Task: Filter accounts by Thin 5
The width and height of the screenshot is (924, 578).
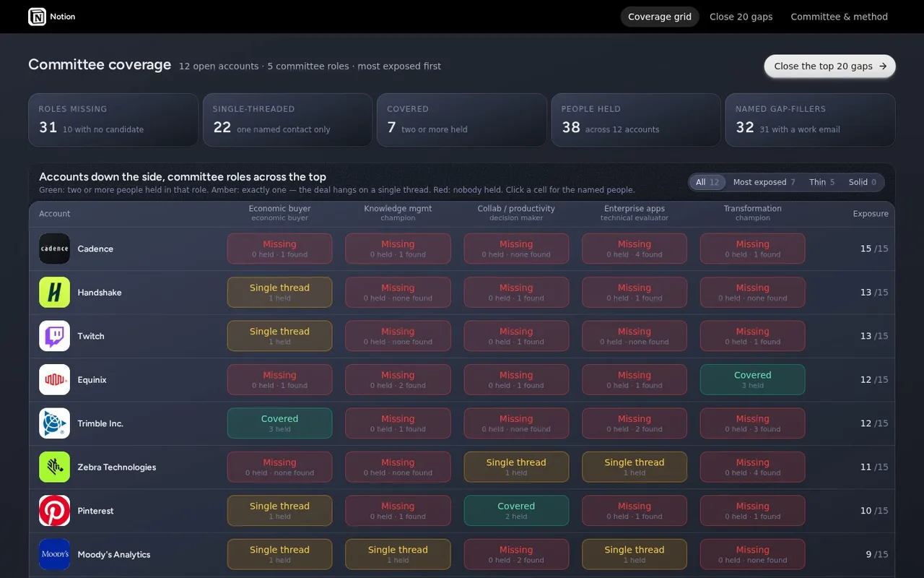Action: (822, 182)
